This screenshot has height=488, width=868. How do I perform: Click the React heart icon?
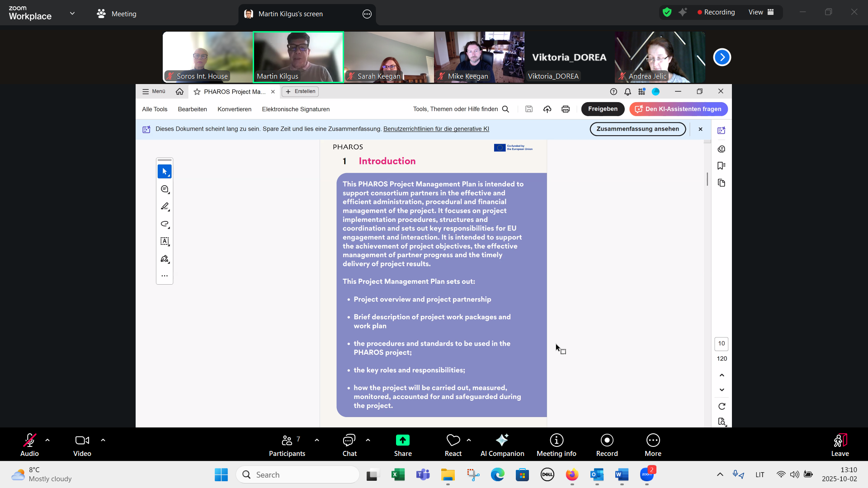(x=453, y=440)
